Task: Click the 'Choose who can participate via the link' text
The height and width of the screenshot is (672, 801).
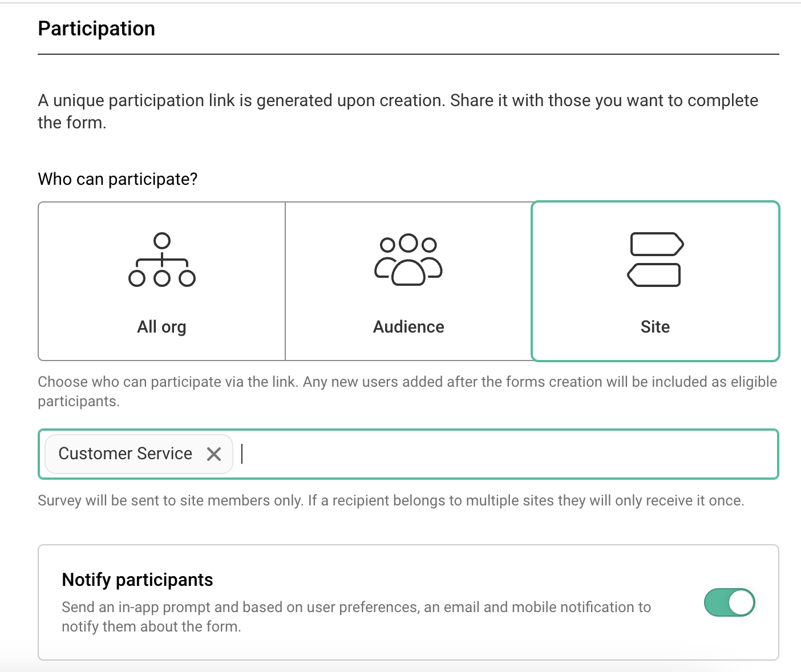Action: point(407,391)
